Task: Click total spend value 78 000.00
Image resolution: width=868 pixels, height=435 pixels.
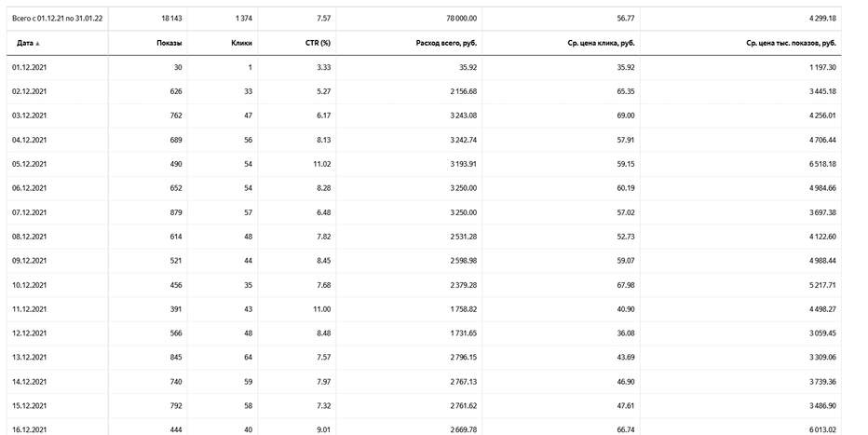Action: pyautogui.click(x=461, y=19)
